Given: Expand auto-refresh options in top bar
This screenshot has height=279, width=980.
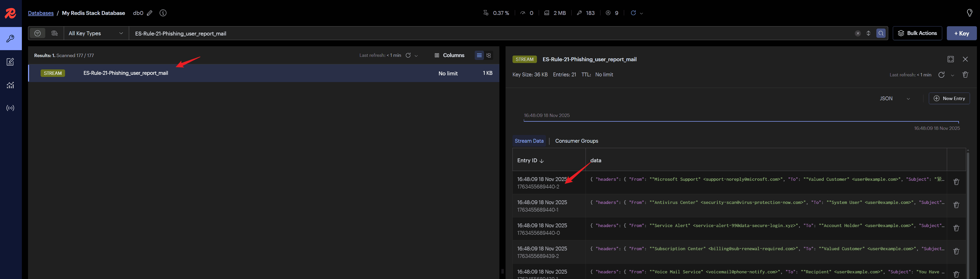Looking at the screenshot, I should (x=641, y=13).
